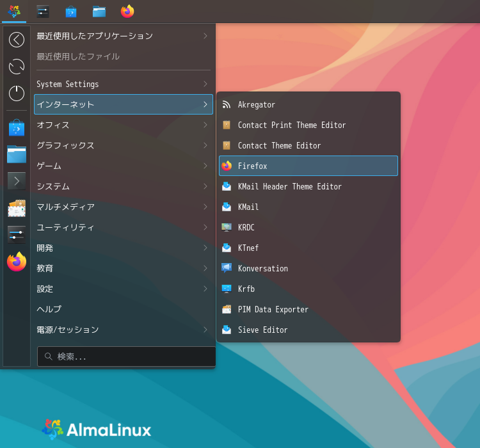Click the KTnef icon
Viewport: 480px width, 448px height.
click(x=226, y=248)
